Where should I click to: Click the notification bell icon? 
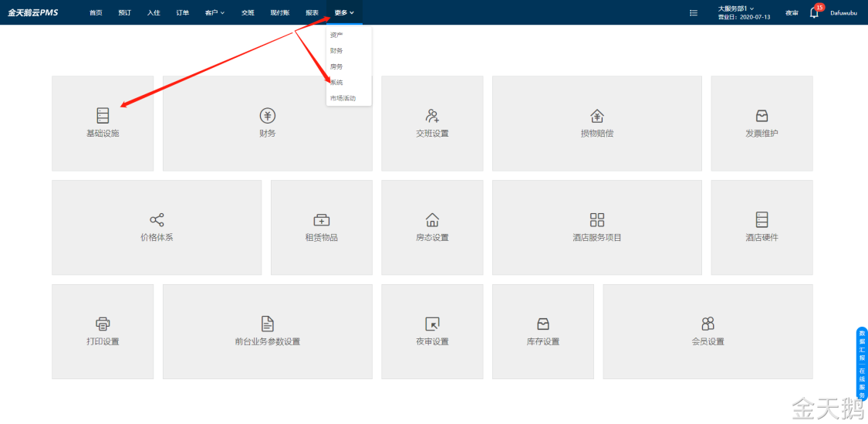click(x=814, y=13)
